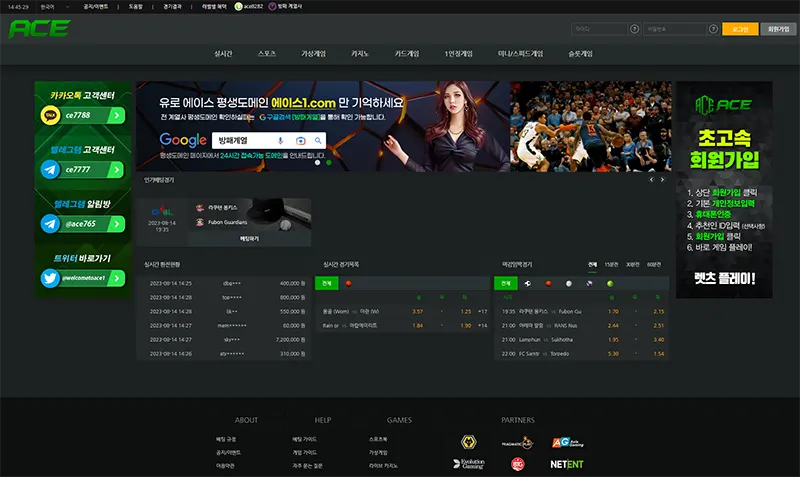Filter closing-soon matches by the volleyball icon

(589, 284)
